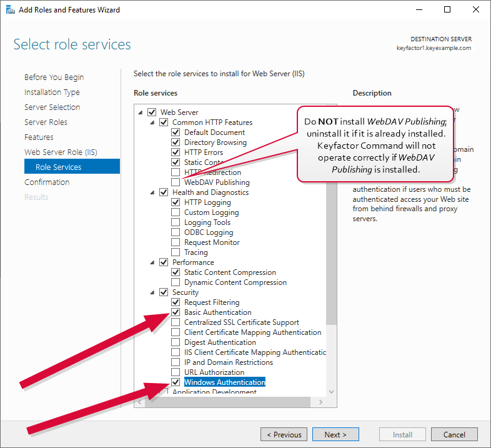
Task: Open the Confirmation wizard page
Action: [47, 182]
